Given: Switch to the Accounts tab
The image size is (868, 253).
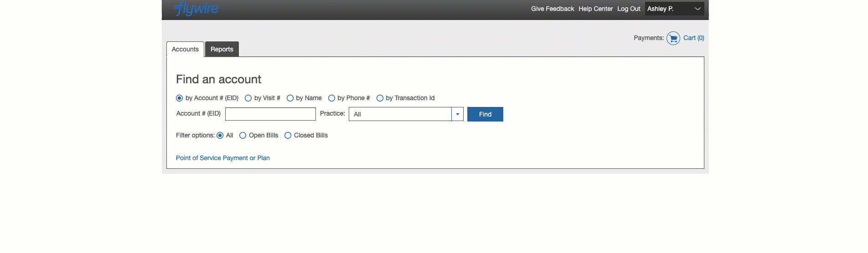Looking at the screenshot, I should tap(185, 49).
